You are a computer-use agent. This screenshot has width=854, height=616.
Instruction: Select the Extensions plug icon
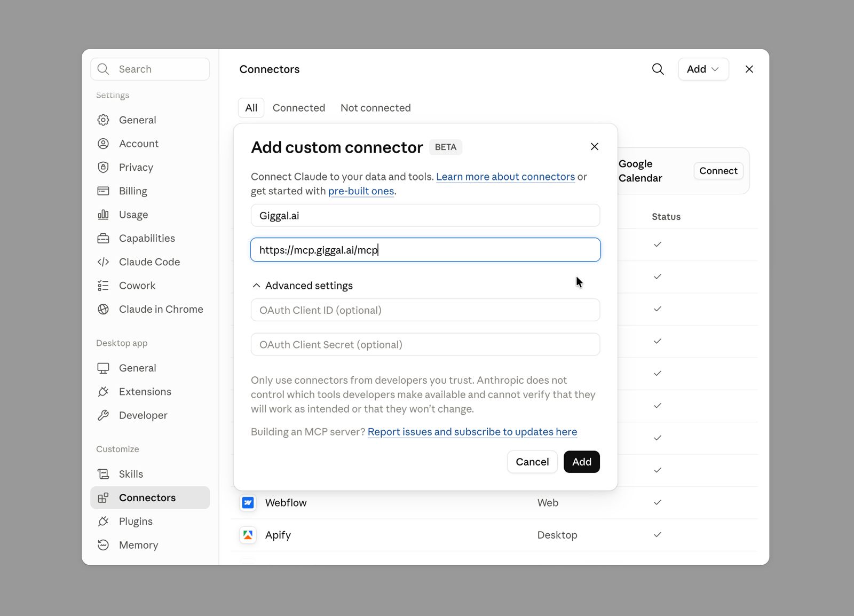[103, 392]
